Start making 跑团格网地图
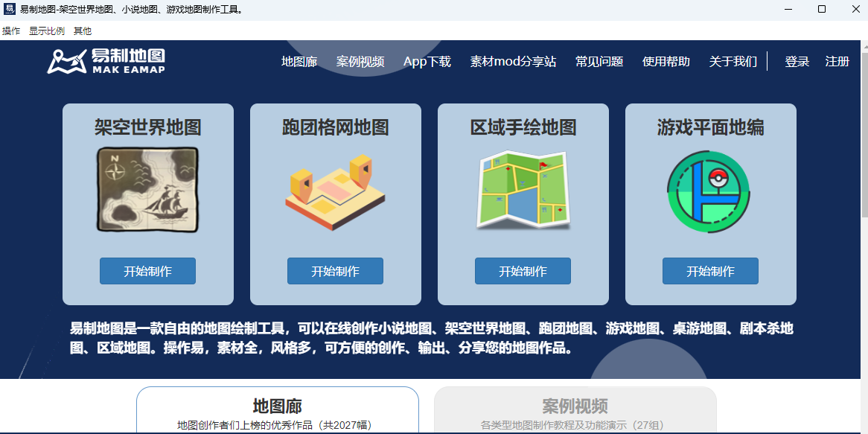 (x=336, y=271)
